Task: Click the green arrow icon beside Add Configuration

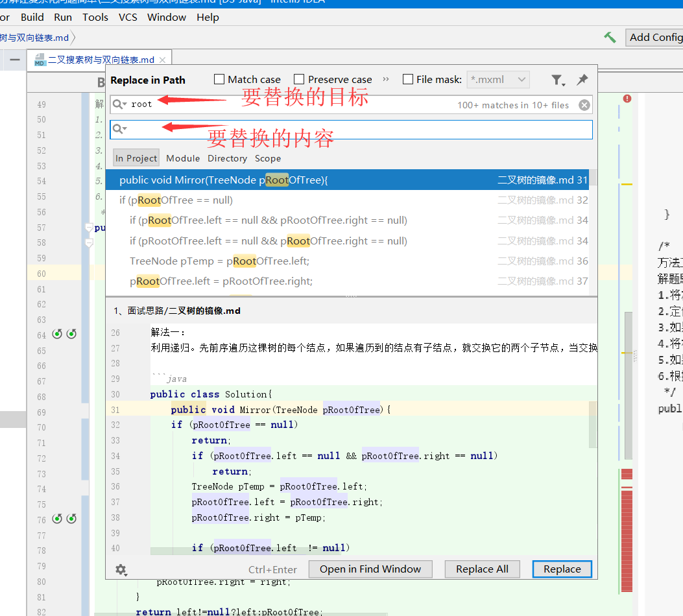Action: pos(608,38)
